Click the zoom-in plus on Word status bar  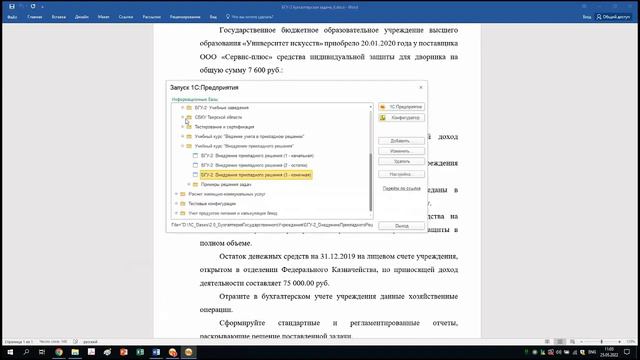tap(620, 342)
